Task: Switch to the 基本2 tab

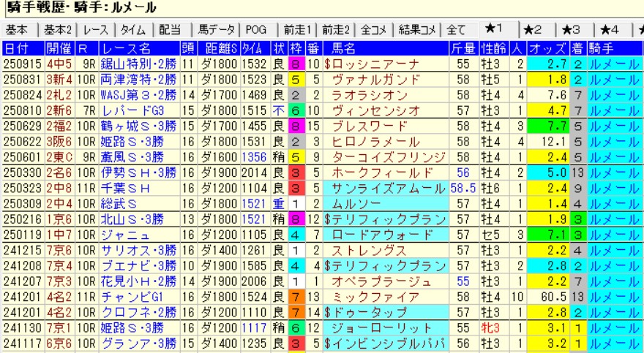Action: pos(58,30)
